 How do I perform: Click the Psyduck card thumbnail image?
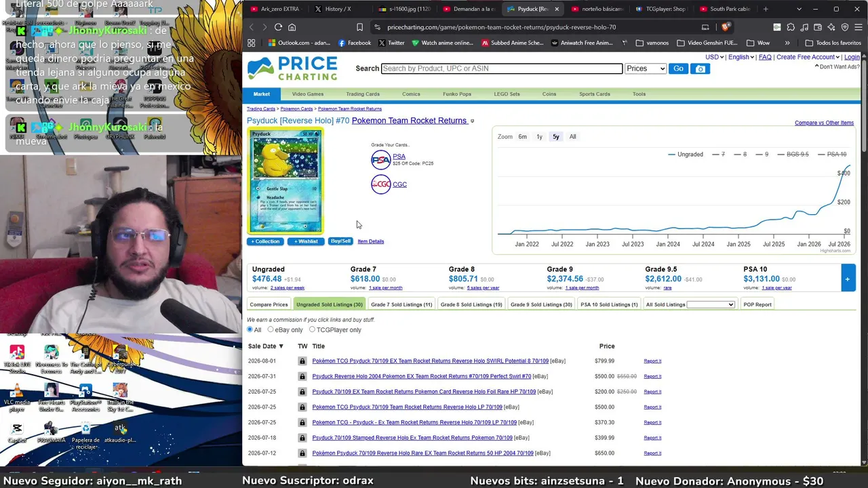pos(285,181)
